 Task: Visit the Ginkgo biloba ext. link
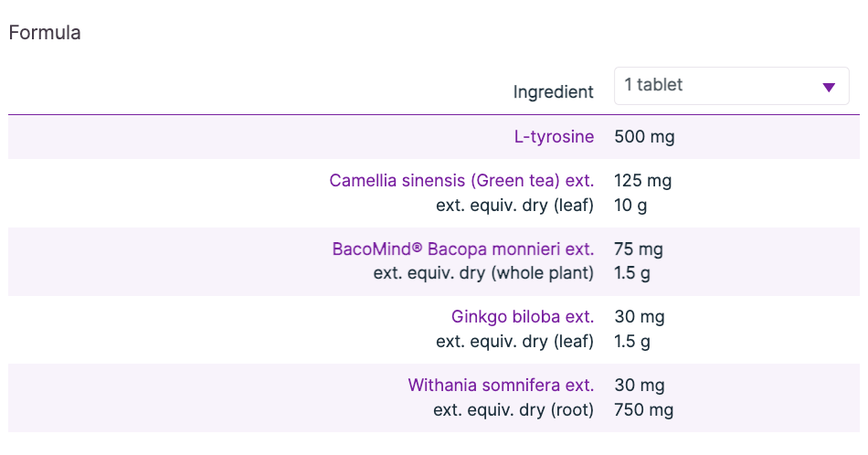(x=523, y=317)
